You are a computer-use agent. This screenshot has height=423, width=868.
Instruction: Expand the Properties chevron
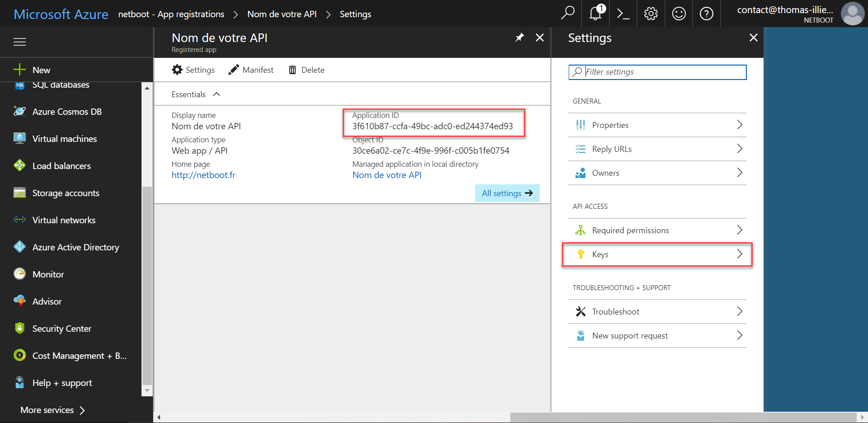click(x=740, y=125)
